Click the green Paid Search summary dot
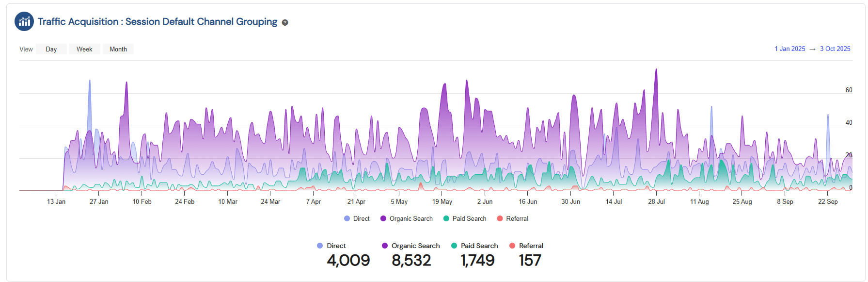Image resolution: width=868 pixels, height=282 pixels. click(x=454, y=246)
